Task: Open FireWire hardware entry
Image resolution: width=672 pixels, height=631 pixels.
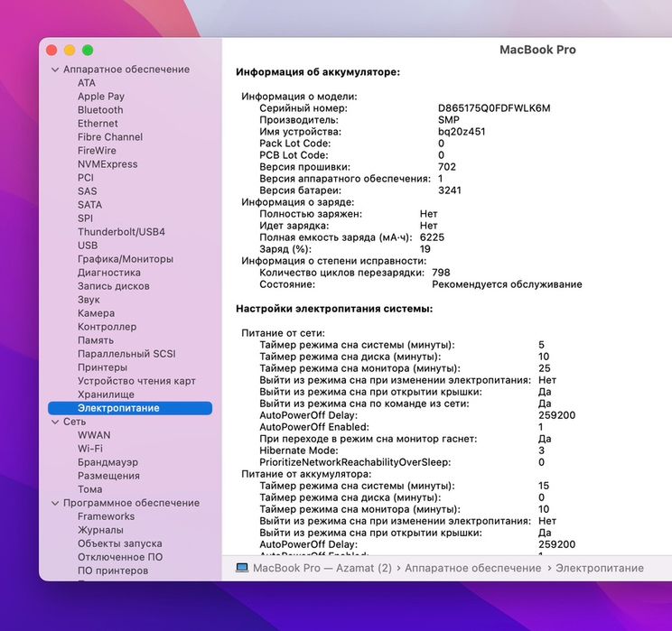Action: point(97,151)
